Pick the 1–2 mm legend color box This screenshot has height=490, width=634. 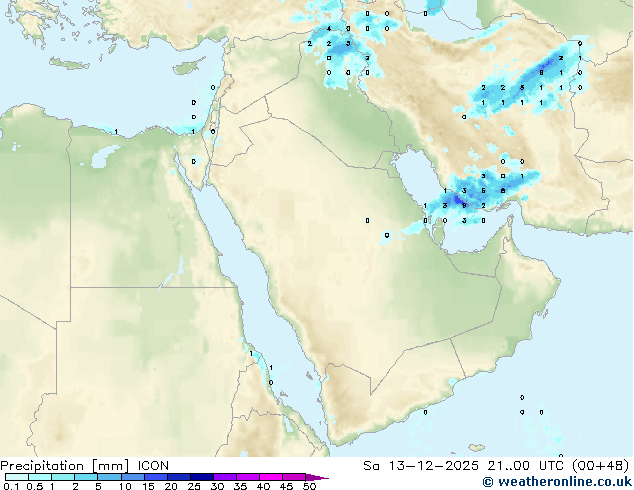pos(63,477)
